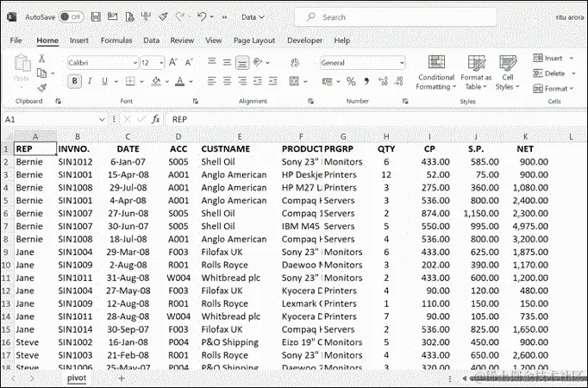Click the Cut scissors icon
Screen dimensions: 588x388
pyautogui.click(x=41, y=58)
